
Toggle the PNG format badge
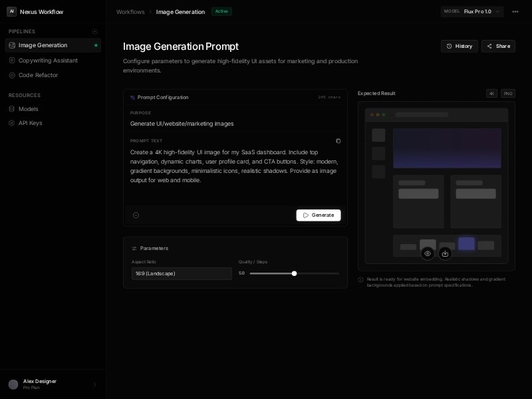click(508, 94)
